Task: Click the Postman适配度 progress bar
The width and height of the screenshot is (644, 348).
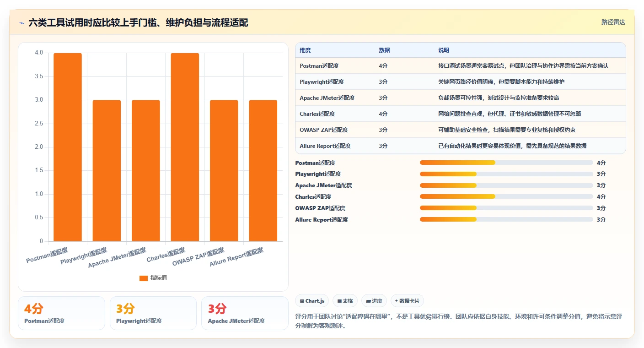Action: click(x=506, y=163)
